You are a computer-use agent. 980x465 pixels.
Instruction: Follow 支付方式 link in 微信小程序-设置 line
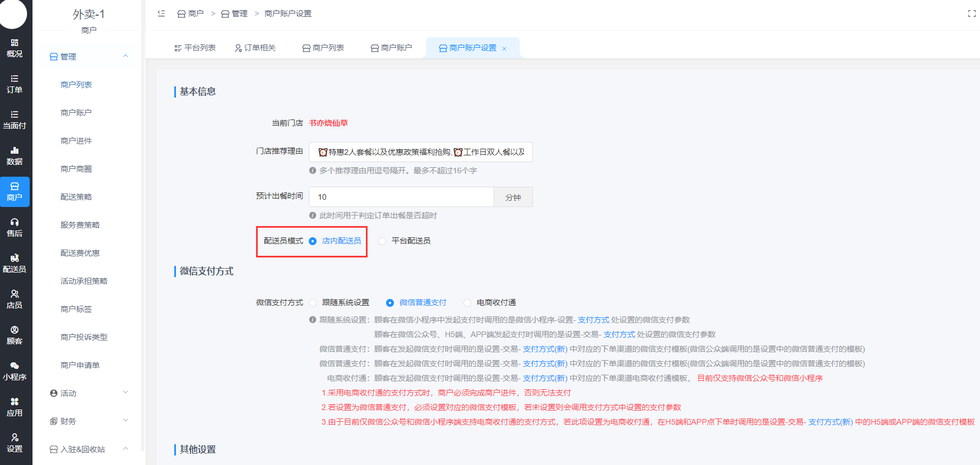tap(593, 320)
